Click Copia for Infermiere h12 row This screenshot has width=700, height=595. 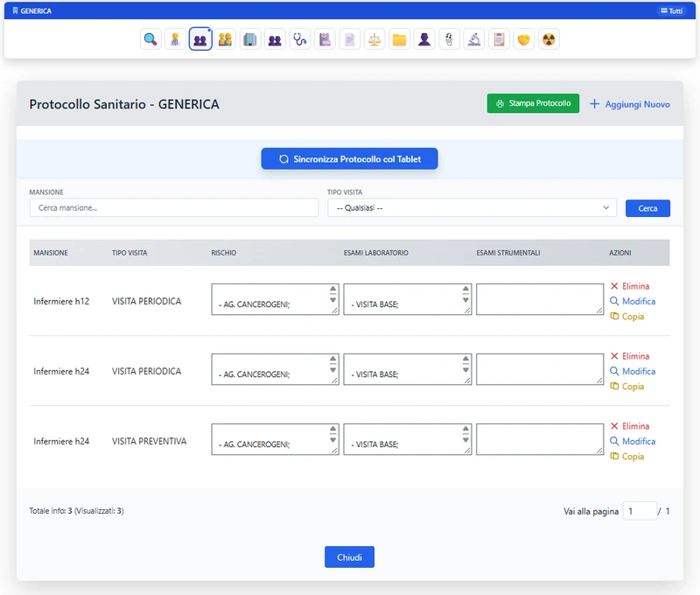tap(627, 317)
